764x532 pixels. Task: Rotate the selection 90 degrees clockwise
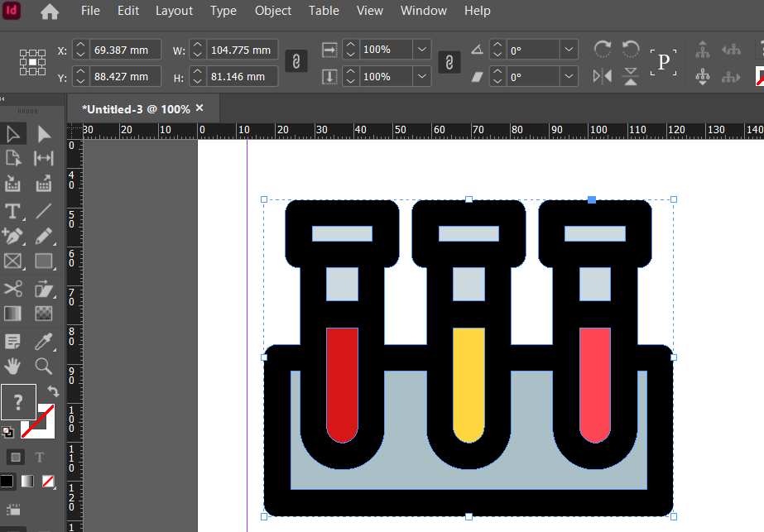pyautogui.click(x=603, y=48)
